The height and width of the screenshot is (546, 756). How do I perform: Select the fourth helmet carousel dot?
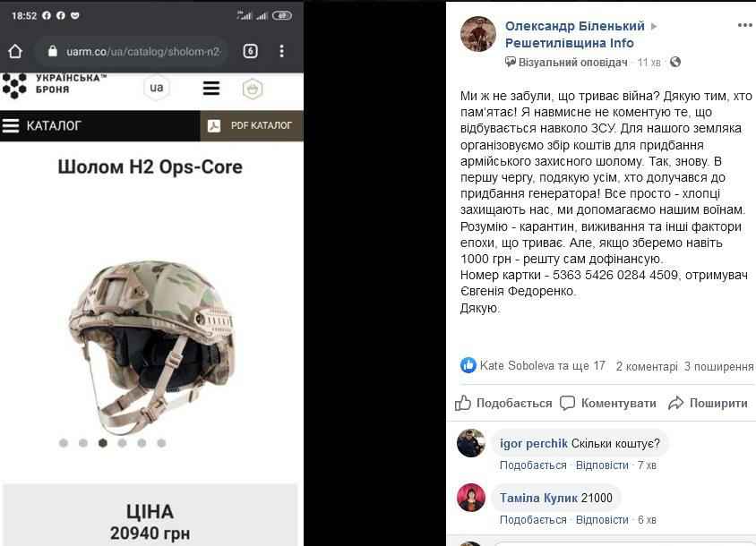(122, 443)
